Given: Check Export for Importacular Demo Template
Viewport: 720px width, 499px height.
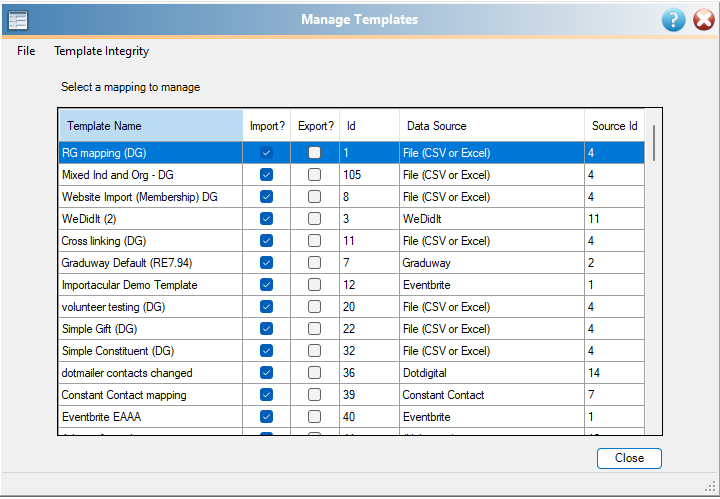Looking at the screenshot, I should coord(315,285).
